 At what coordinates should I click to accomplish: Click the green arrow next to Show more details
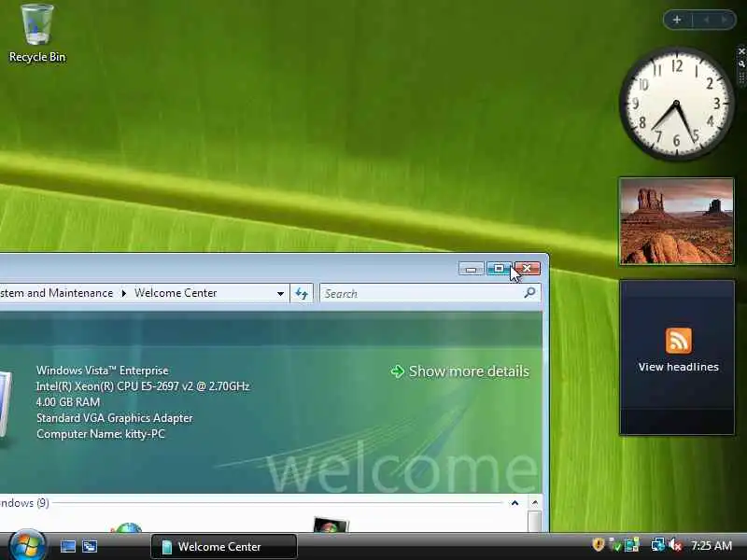tap(398, 371)
